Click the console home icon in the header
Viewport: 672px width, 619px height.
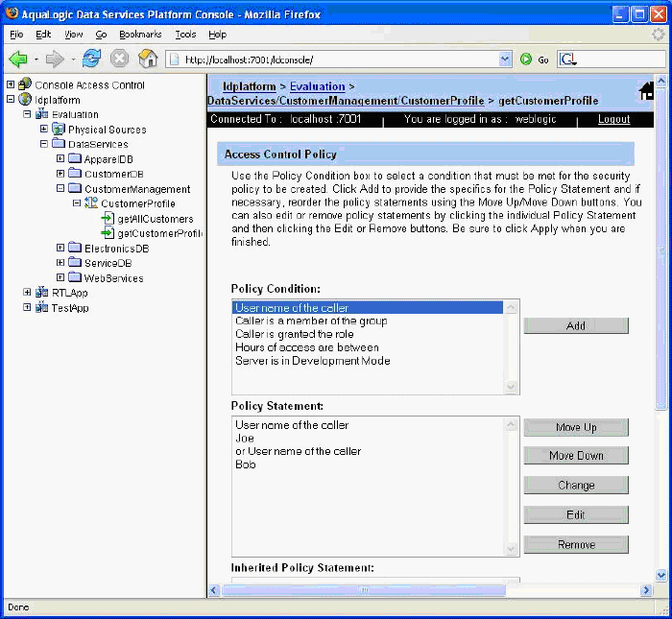click(x=646, y=91)
